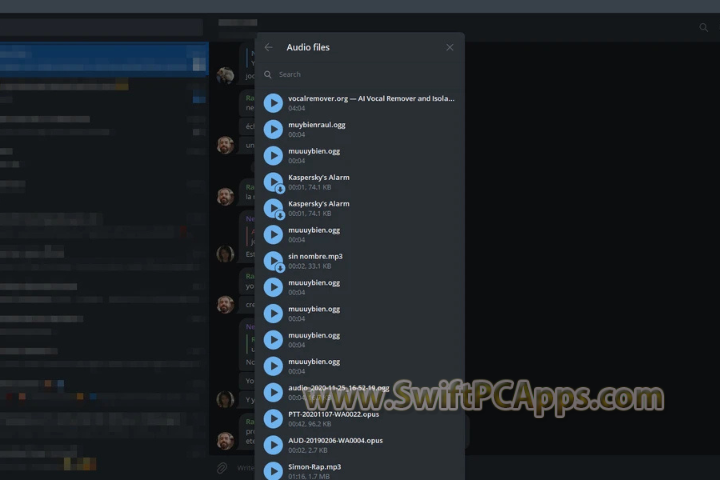The width and height of the screenshot is (720, 480).
Task: Open chat search with top-right magnifier icon
Action: point(703,28)
